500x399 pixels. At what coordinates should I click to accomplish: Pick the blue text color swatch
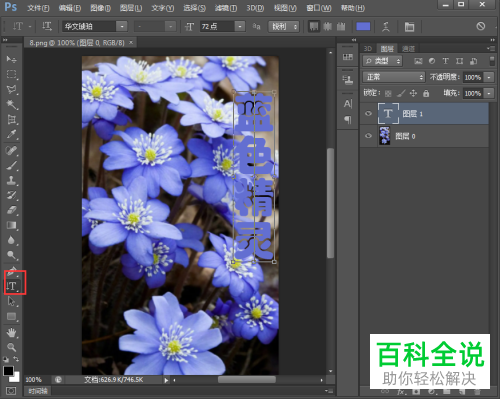tap(363, 26)
